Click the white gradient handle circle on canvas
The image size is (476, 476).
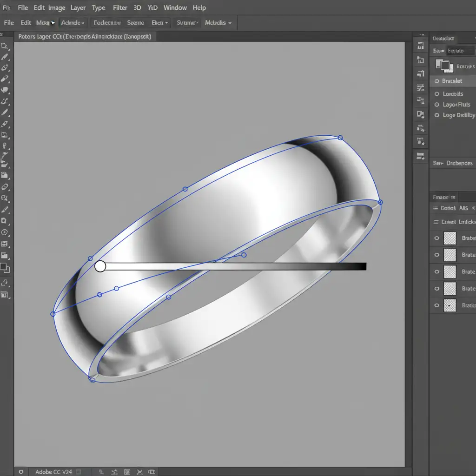pyautogui.click(x=100, y=266)
